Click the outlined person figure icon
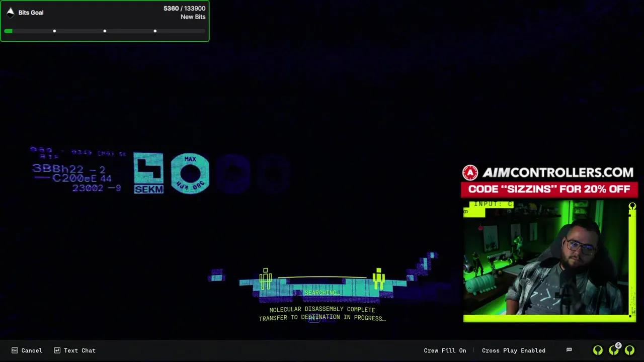This screenshot has height=362, width=644. coord(266,279)
